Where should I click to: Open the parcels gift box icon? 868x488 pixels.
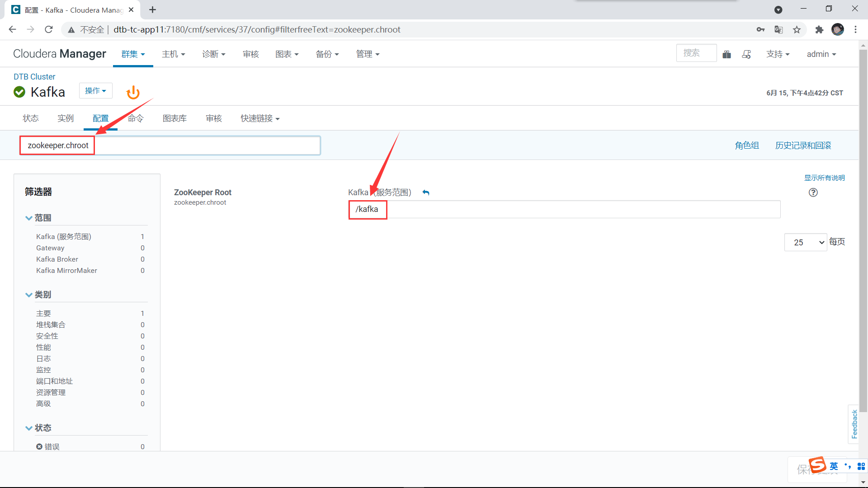coord(727,54)
